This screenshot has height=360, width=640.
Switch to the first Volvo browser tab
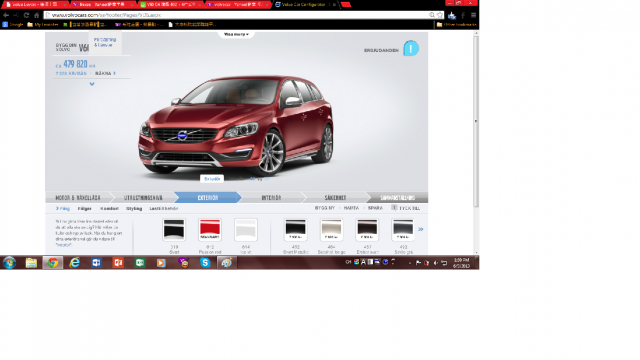[x=35, y=4]
